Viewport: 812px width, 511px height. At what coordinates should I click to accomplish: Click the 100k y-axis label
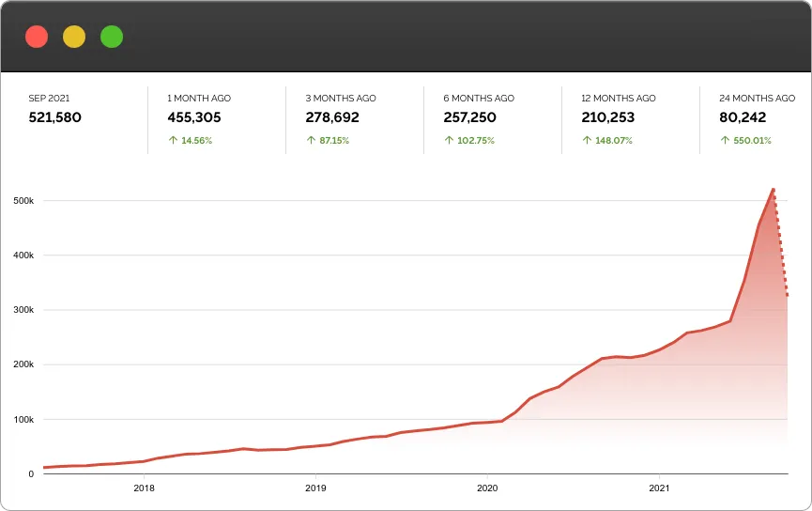click(24, 420)
